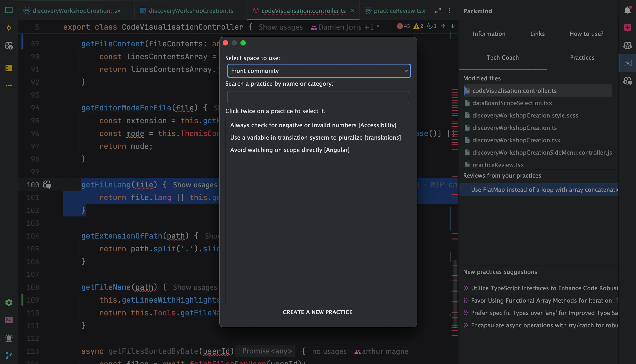Open the yellow Structure tool window icon
Screen dimensions: 636x364
tap(9, 68)
